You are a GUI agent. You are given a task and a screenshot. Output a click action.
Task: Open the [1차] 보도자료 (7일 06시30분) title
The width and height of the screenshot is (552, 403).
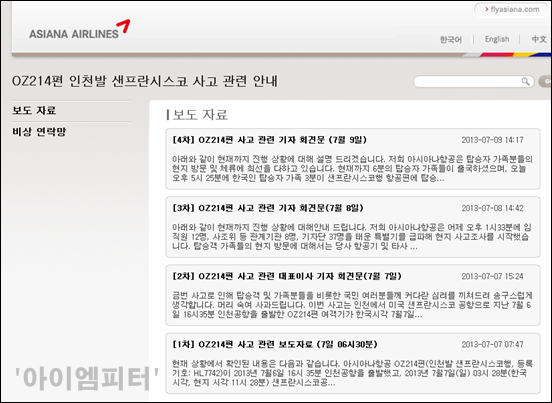click(275, 345)
